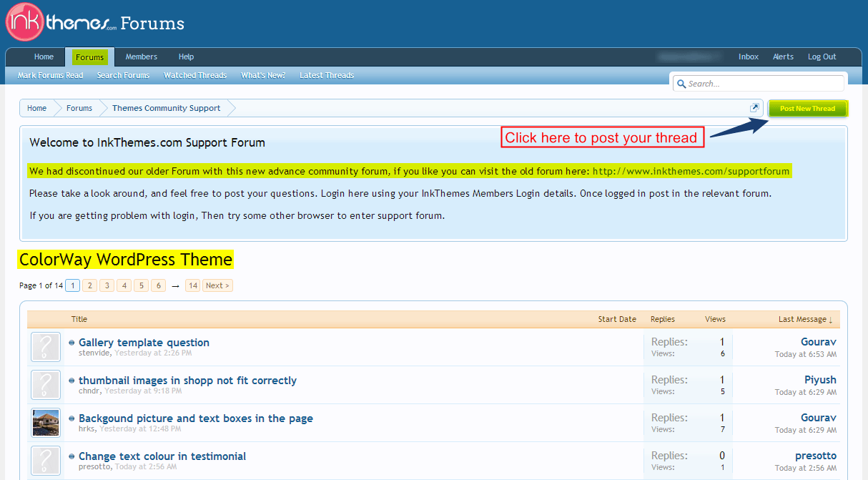Go to page 4 of threads
This screenshot has width=868, height=480.
pyautogui.click(x=124, y=285)
